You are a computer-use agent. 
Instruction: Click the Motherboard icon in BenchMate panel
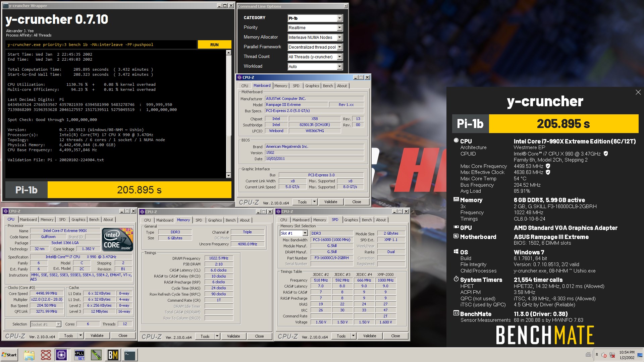pyautogui.click(x=456, y=236)
